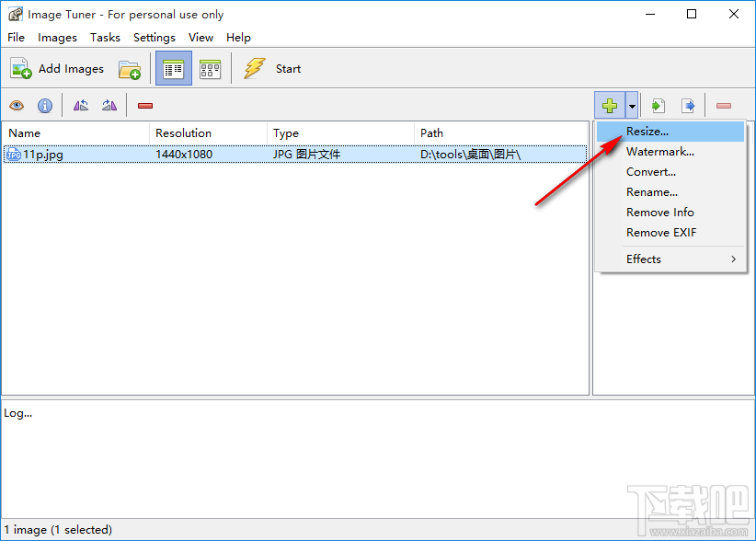
Task: Remove selected image red minus icon
Action: click(145, 106)
